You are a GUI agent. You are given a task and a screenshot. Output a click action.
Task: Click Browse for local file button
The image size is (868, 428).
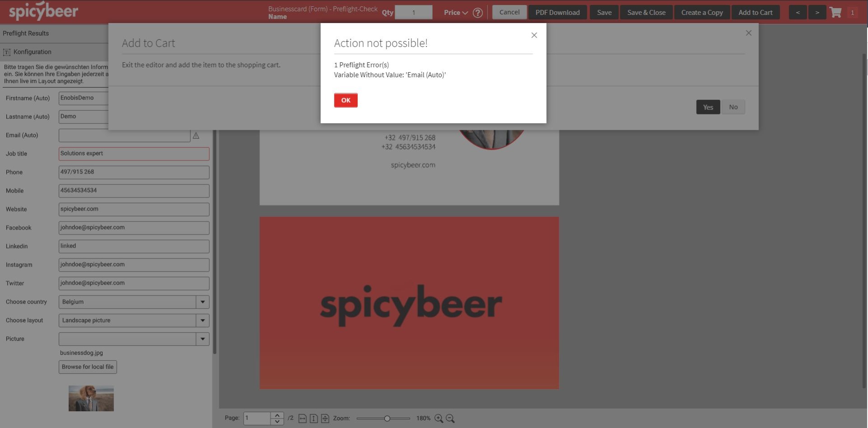pos(88,367)
